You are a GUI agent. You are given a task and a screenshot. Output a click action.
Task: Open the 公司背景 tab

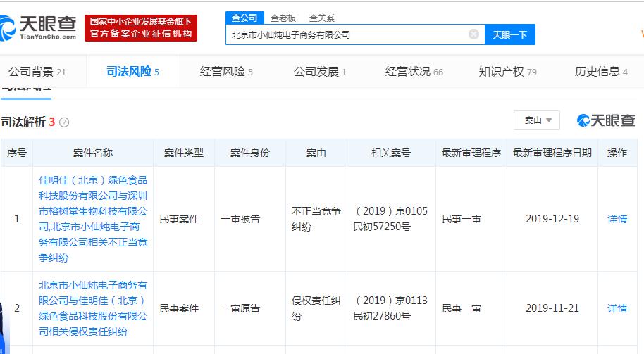pyautogui.click(x=37, y=72)
